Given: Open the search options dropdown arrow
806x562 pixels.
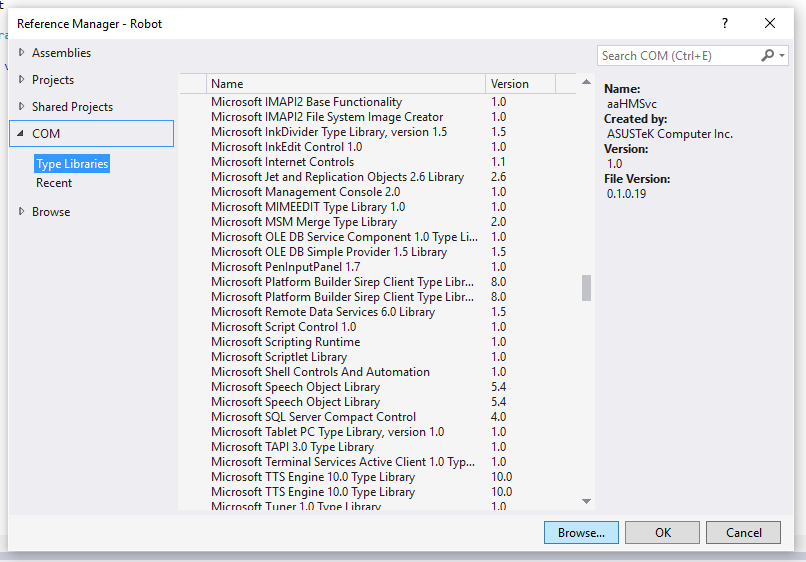Looking at the screenshot, I should [782, 55].
